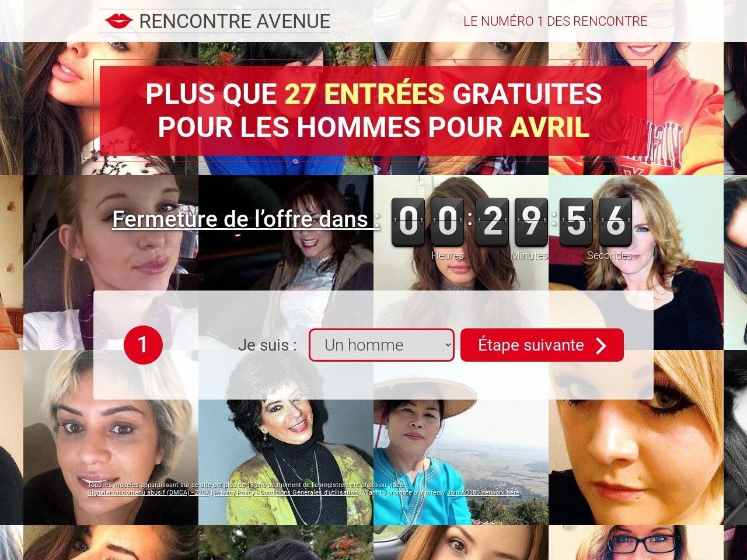Open the 'Je suis' gender dropdown
This screenshot has width=747, height=560.
(x=381, y=345)
